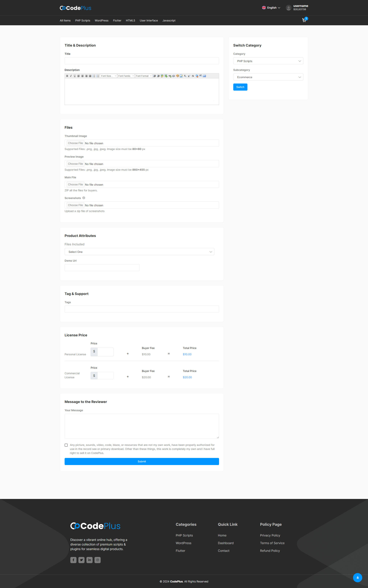
Task: Click the Screenshots info icon
Action: point(84,198)
